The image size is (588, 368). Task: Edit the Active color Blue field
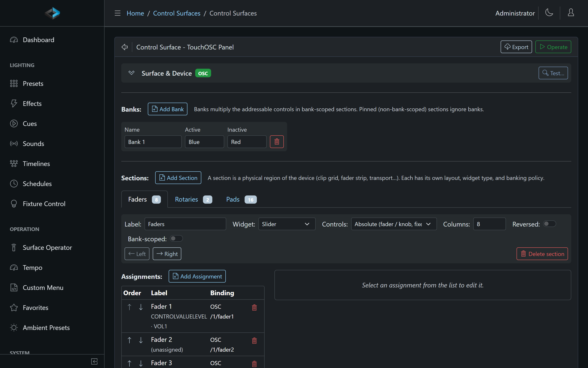[x=204, y=142]
